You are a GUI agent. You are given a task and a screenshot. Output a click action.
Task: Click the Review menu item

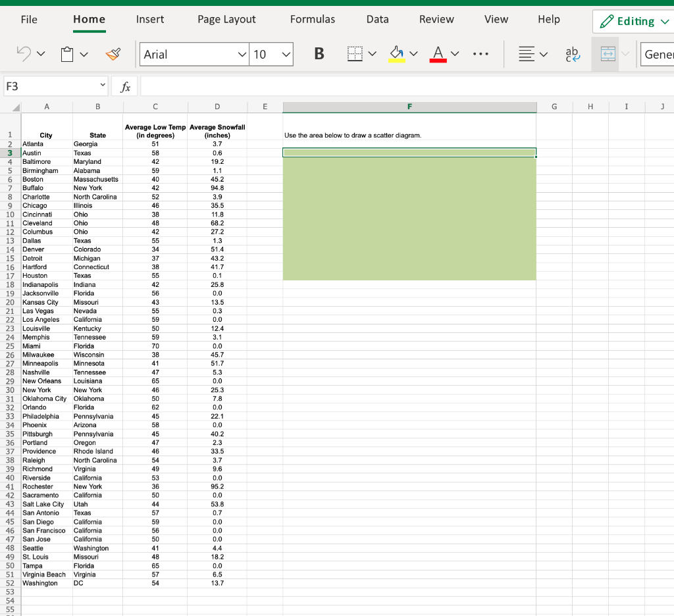point(436,19)
